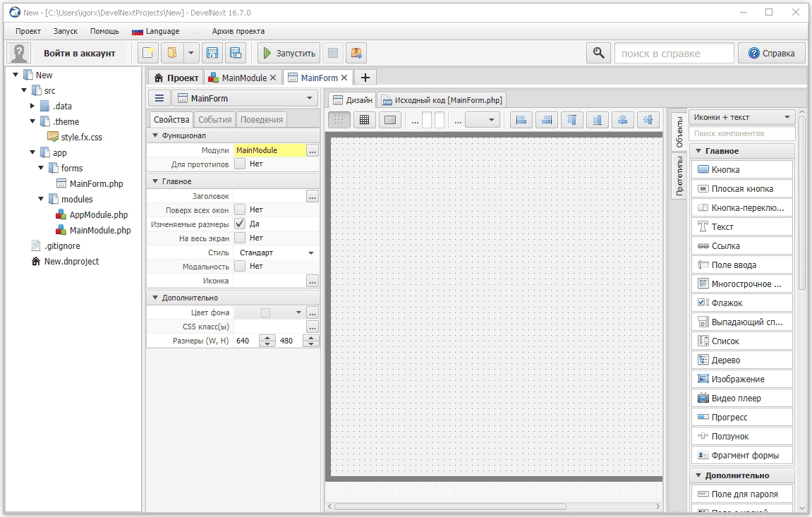This screenshot has width=812, height=517.
Task: Close the MainForm tab
Action: coord(344,78)
